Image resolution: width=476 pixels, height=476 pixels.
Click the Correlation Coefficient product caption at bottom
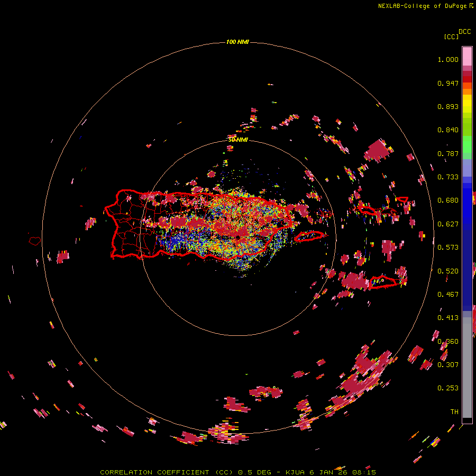tap(238, 472)
